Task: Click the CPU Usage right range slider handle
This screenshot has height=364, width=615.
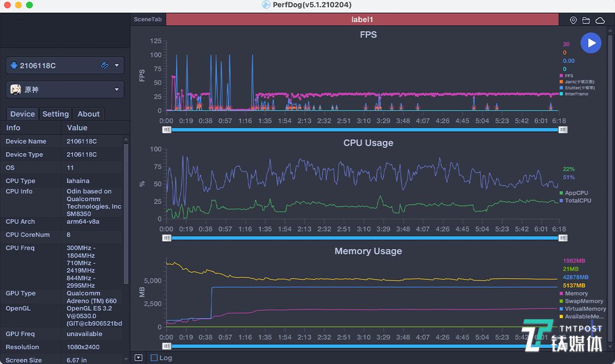Action: tap(563, 238)
